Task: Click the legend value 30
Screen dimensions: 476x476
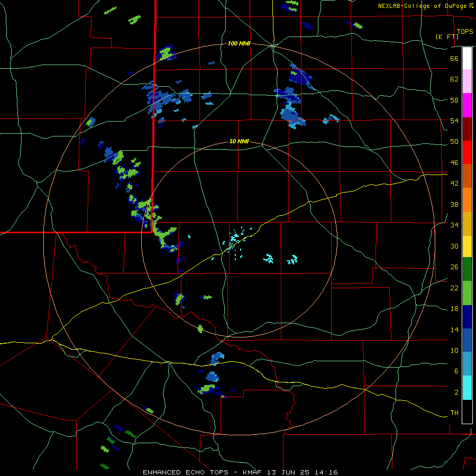Action: (x=454, y=246)
